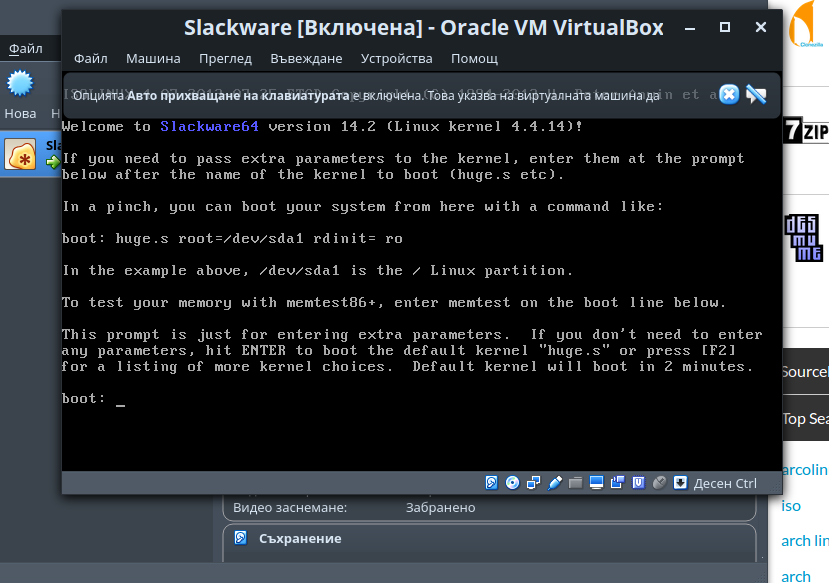This screenshot has height=583, width=829.
Task: Open the network adapters status icon
Action: pyautogui.click(x=533, y=483)
